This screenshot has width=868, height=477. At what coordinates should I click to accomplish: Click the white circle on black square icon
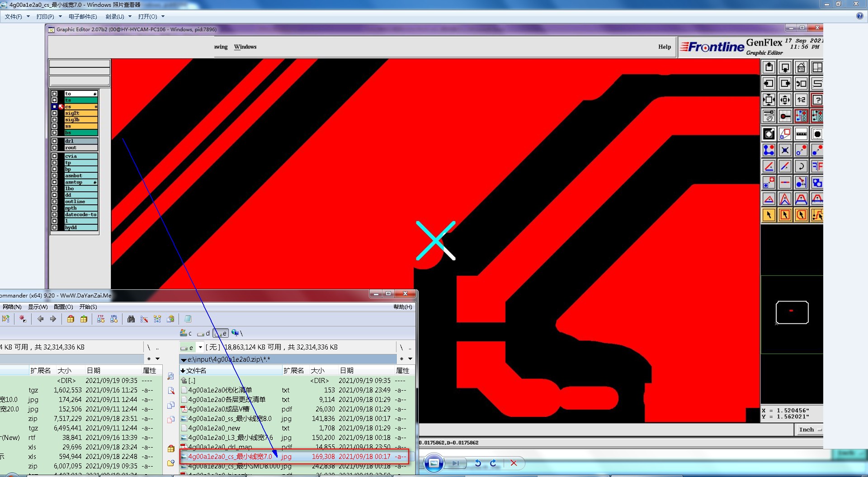pyautogui.click(x=769, y=134)
